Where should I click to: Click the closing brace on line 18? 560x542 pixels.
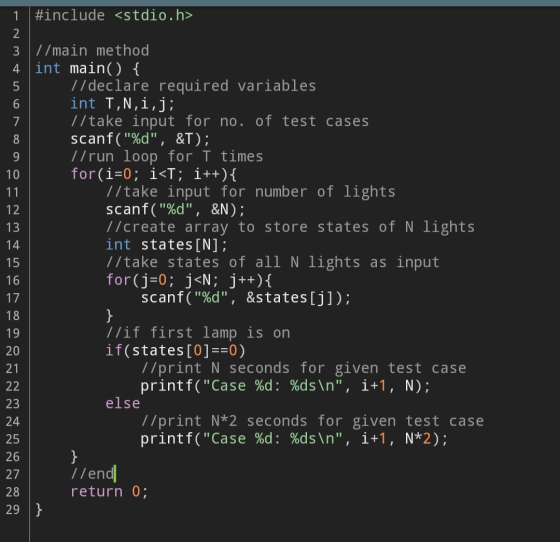pos(109,316)
